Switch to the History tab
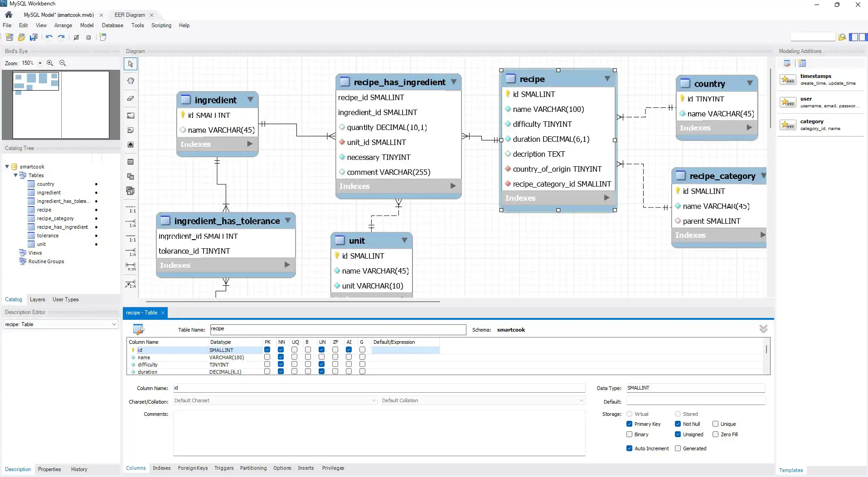 tap(79, 469)
